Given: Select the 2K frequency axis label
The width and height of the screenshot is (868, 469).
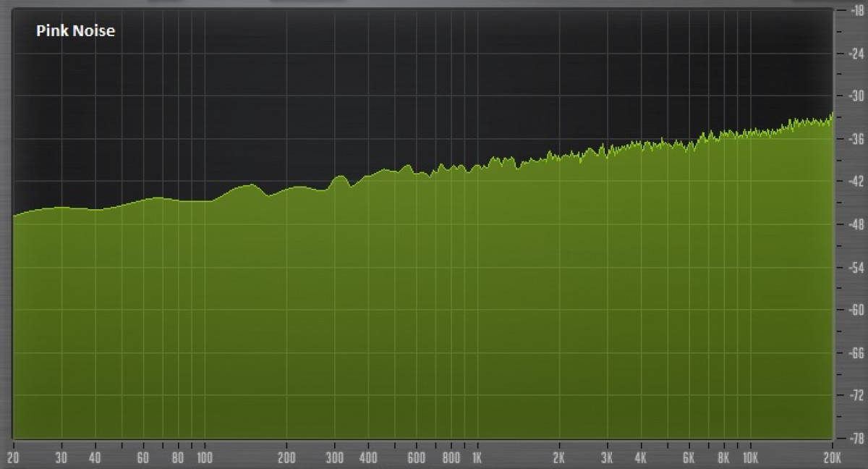Looking at the screenshot, I should (x=559, y=457).
